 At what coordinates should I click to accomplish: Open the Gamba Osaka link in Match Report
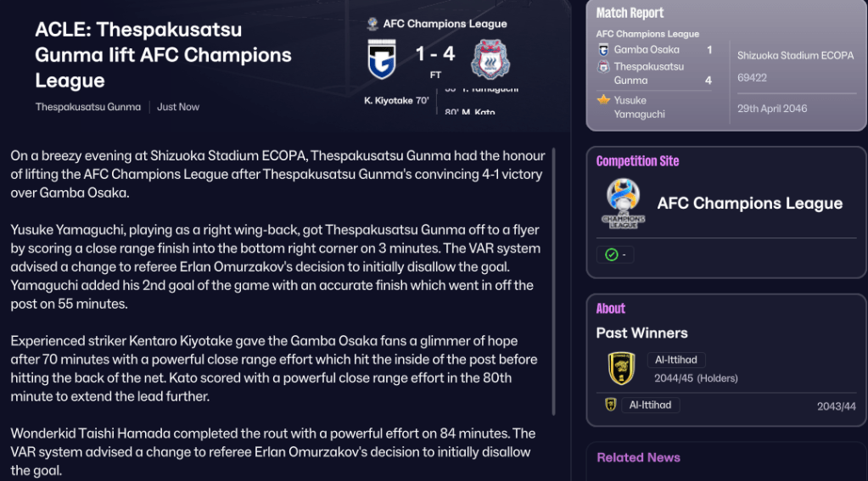click(x=647, y=50)
